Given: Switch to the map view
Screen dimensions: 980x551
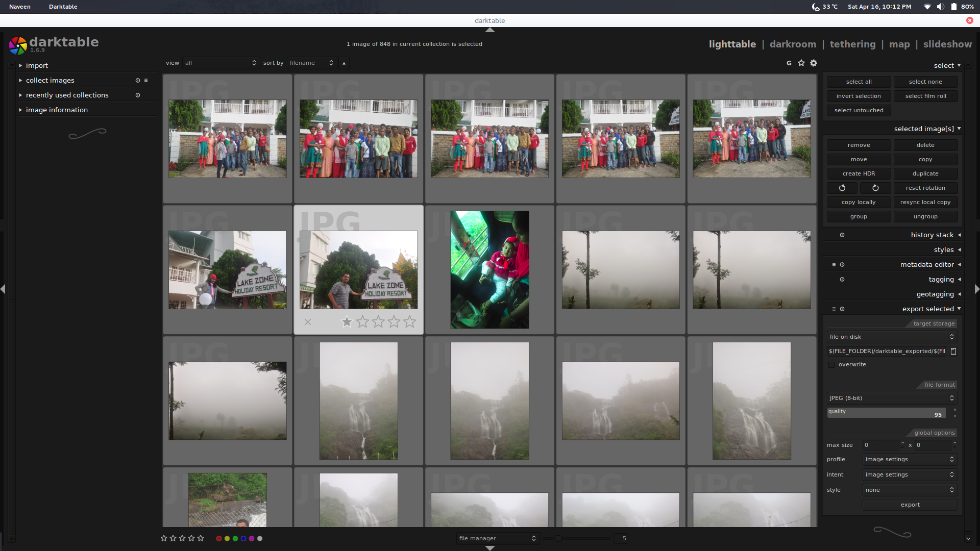Looking at the screenshot, I should point(899,44).
